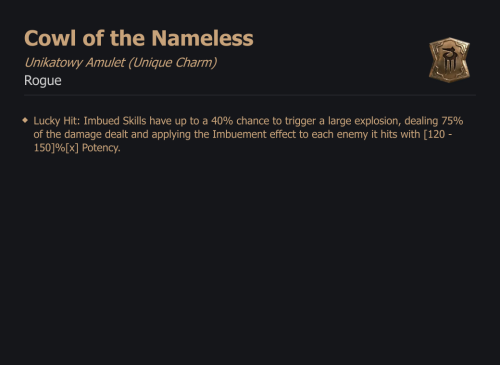Screen dimensions: 500x365
Task: Click the diamond bullet before Lucky Hit
Action: pos(25,120)
